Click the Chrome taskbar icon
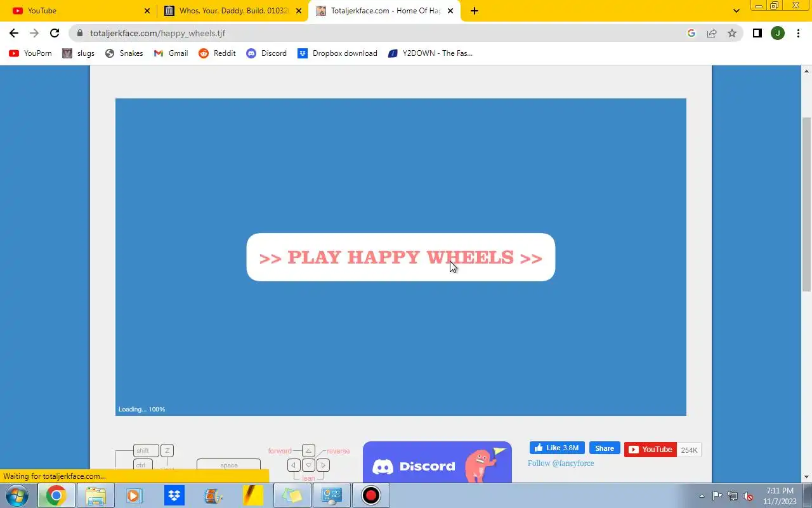Viewport: 812px width, 508px height. [x=56, y=495]
